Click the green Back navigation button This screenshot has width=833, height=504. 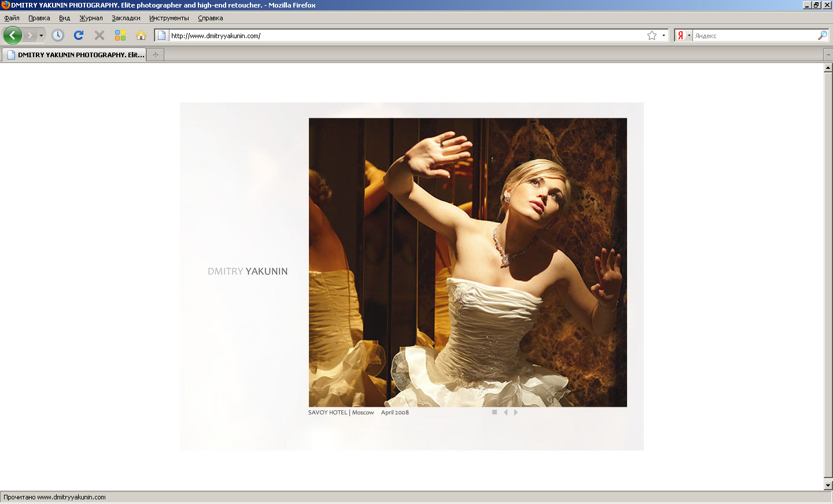pyautogui.click(x=12, y=35)
